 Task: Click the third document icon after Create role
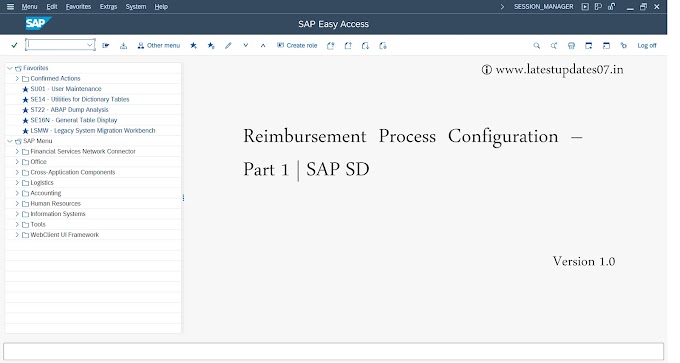pos(365,46)
